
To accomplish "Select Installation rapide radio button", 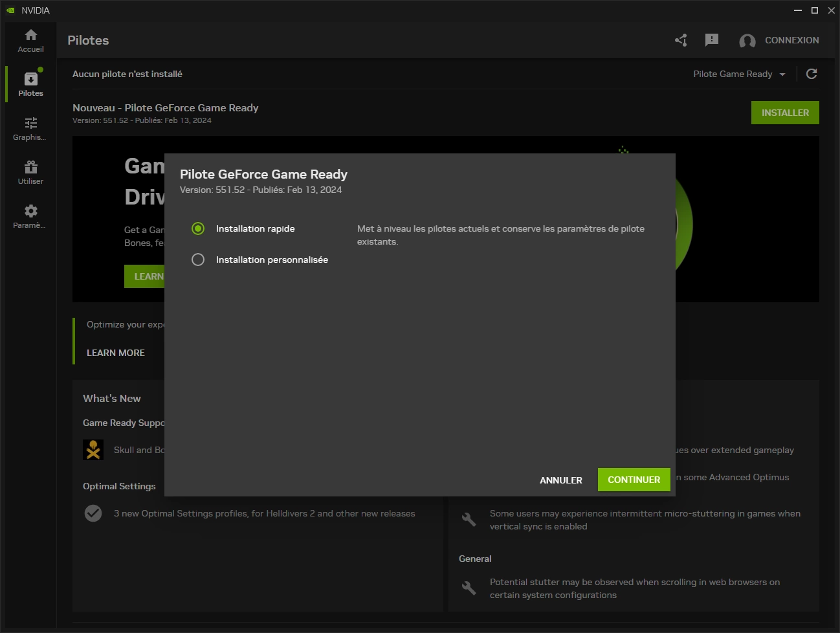I will point(198,228).
